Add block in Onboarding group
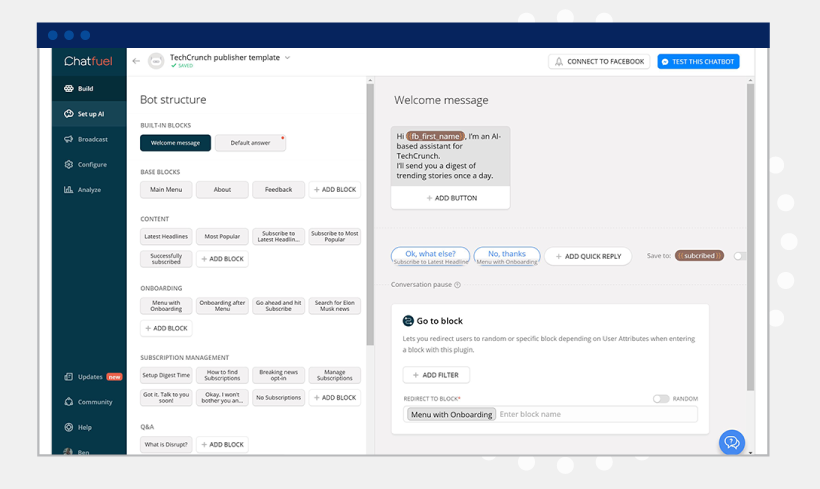 (x=166, y=328)
